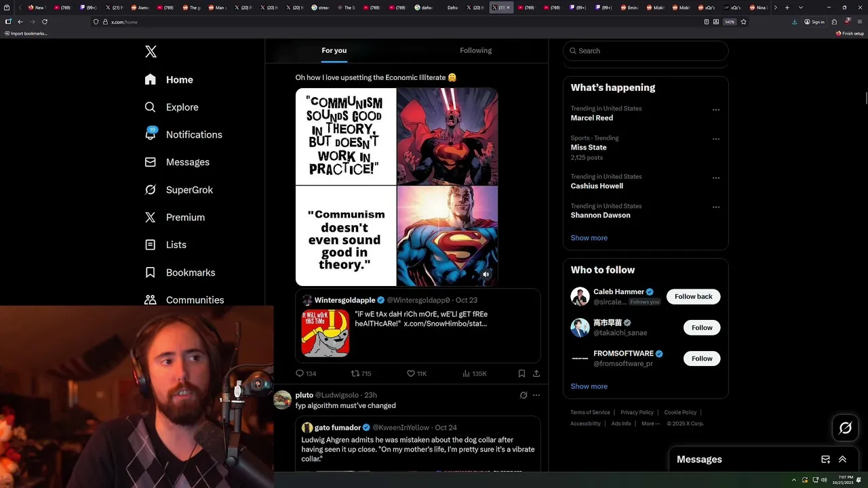
Task: Open the Miss State trending topic
Action: tap(588, 147)
